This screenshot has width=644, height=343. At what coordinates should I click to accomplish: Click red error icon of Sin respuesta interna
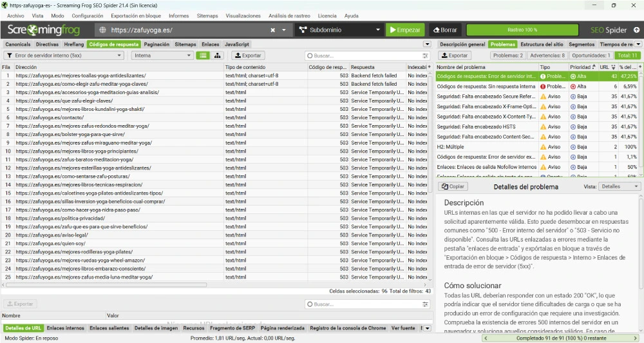click(543, 86)
